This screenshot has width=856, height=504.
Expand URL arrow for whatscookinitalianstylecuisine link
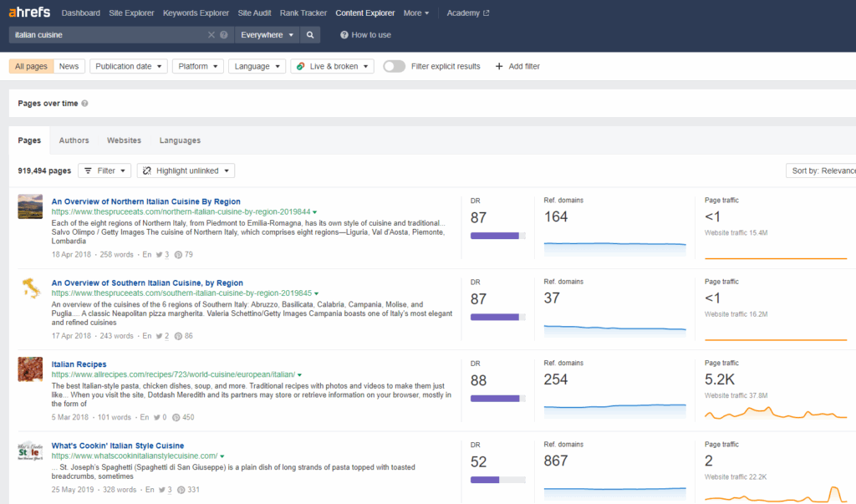click(222, 456)
